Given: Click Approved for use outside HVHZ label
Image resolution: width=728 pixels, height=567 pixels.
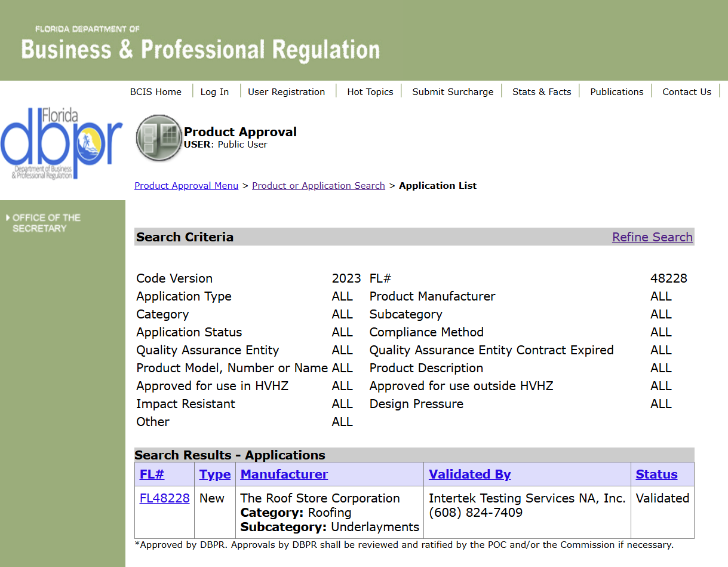Looking at the screenshot, I should click(x=461, y=386).
